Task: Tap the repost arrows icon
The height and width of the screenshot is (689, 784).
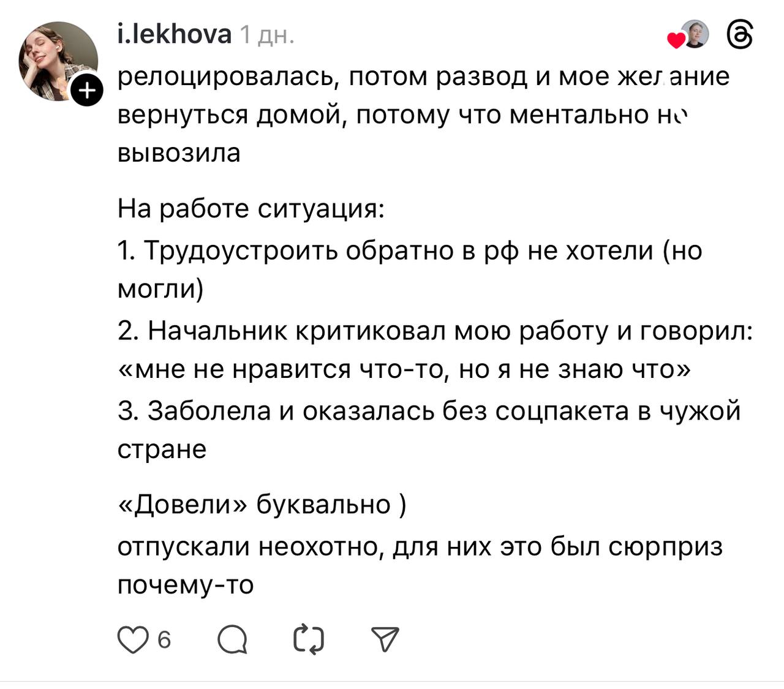Action: coord(309,640)
